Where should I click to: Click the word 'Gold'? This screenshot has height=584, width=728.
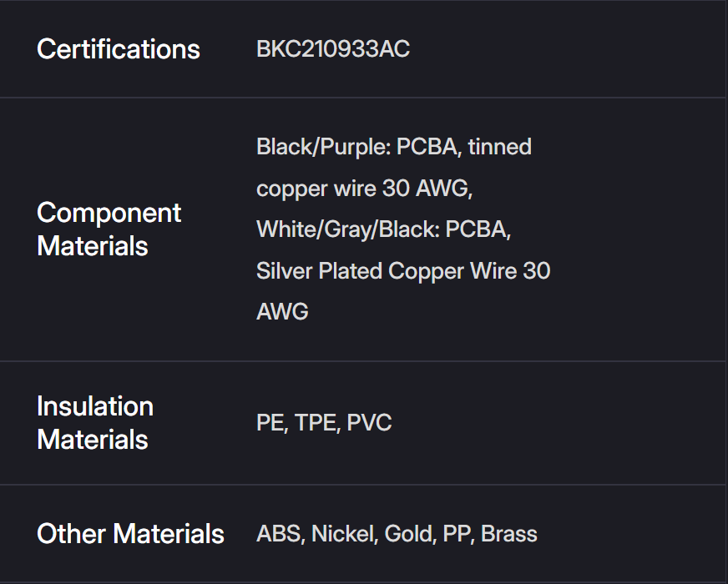[409, 534]
